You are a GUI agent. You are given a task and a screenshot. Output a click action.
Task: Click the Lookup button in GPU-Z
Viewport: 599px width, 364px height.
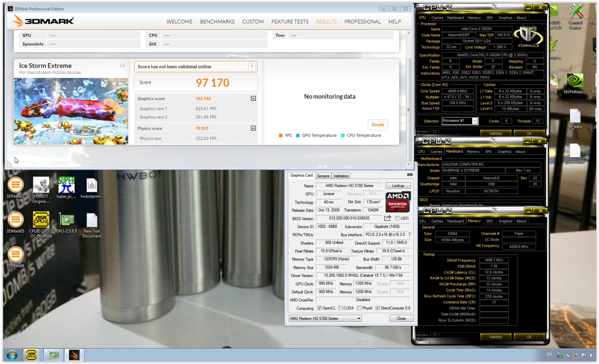398,186
